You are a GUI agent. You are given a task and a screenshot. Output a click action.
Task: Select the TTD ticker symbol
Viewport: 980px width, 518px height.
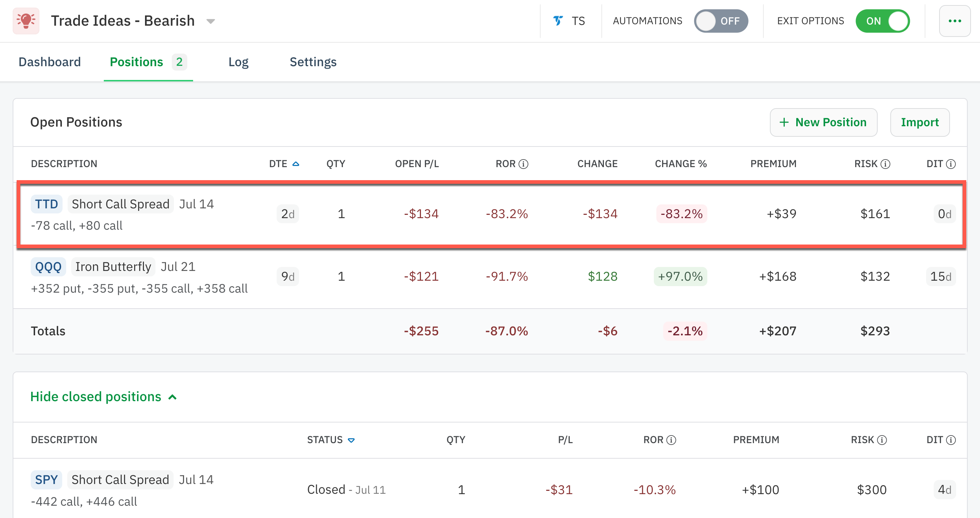pyautogui.click(x=46, y=204)
